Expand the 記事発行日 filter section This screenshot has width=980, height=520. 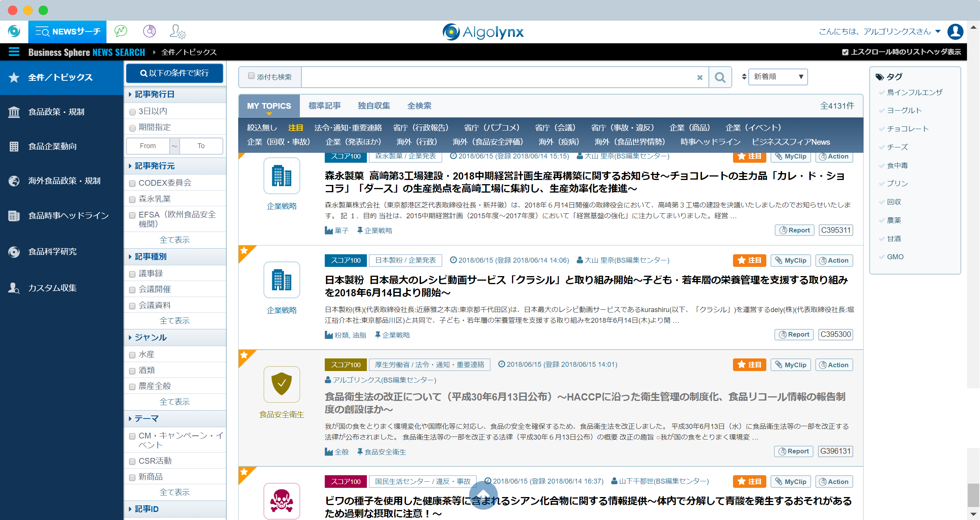[x=175, y=94]
